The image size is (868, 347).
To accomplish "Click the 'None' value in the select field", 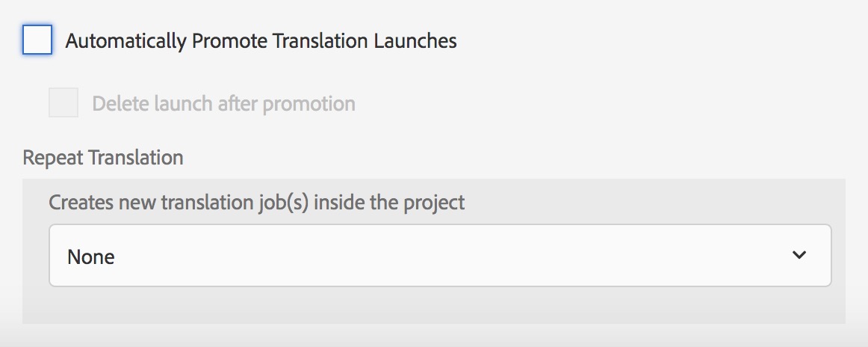I will pyautogui.click(x=91, y=257).
